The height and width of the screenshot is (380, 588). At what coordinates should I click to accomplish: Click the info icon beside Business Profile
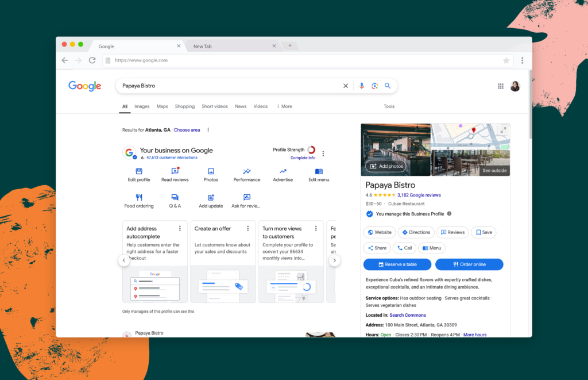[x=449, y=214]
